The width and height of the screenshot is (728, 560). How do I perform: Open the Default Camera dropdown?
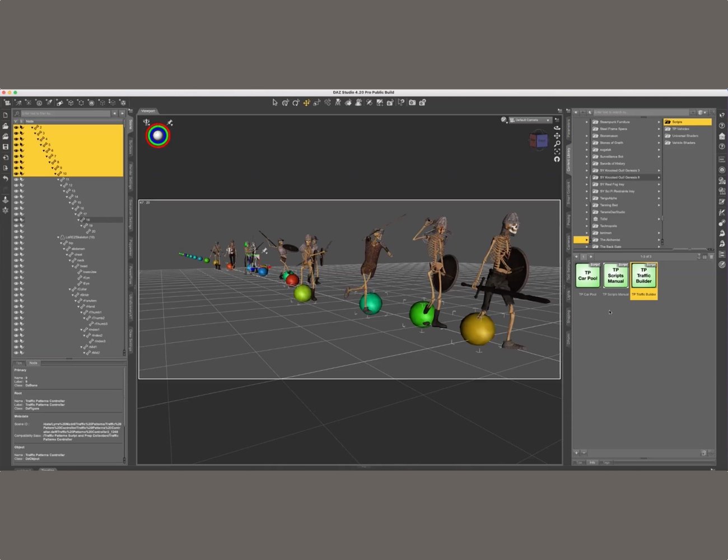tap(530, 120)
